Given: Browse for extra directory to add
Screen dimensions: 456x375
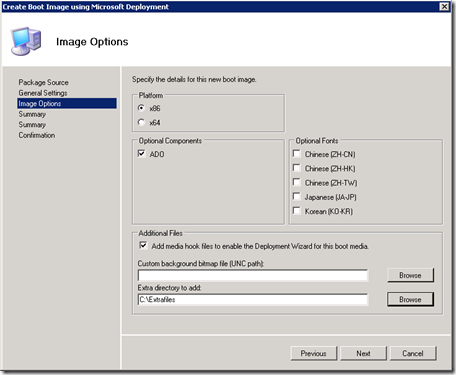Looking at the screenshot, I should tap(410, 299).
